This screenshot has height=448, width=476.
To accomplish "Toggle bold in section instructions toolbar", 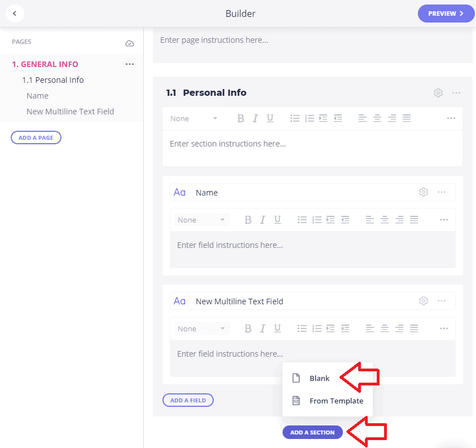I will (241, 118).
